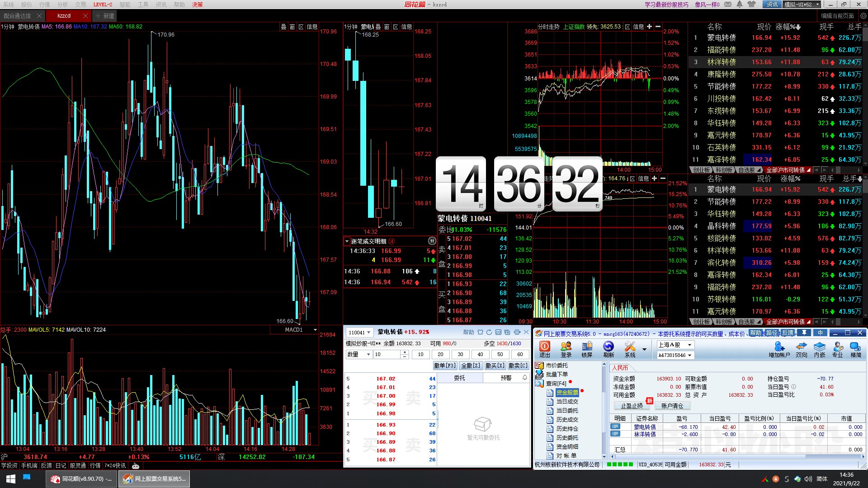Open the 交易 menu
This screenshot has width=868, height=488.
point(80,5)
